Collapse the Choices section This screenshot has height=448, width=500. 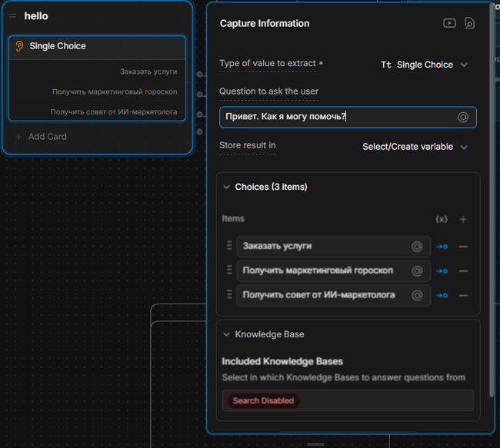coord(227,187)
